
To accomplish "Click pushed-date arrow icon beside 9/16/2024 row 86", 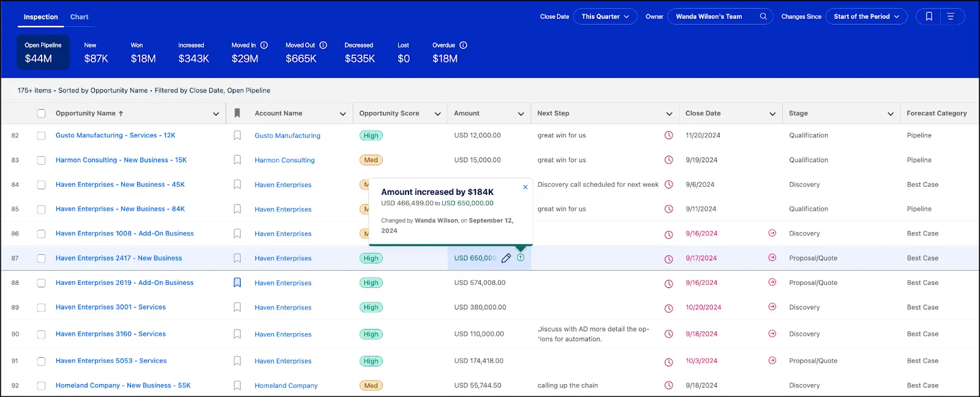I will (772, 233).
